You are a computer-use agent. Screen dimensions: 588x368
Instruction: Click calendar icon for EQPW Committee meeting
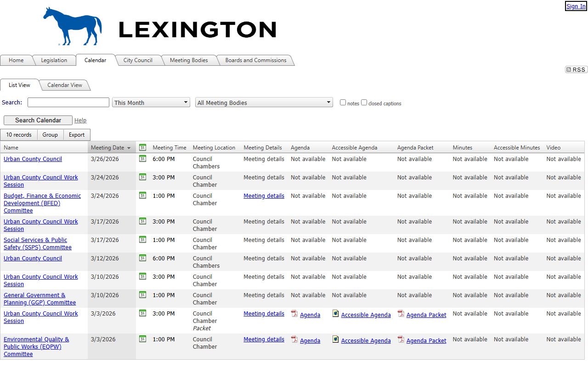pos(142,339)
